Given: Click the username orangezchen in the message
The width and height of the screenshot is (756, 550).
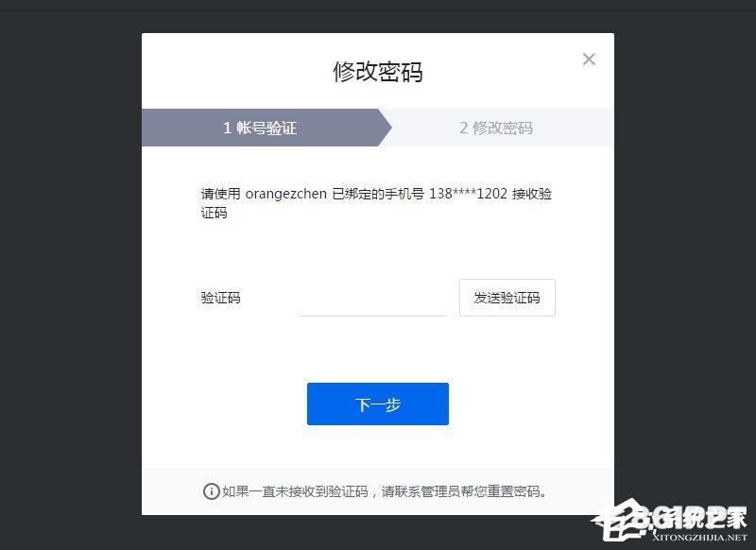Looking at the screenshot, I should point(286,194).
